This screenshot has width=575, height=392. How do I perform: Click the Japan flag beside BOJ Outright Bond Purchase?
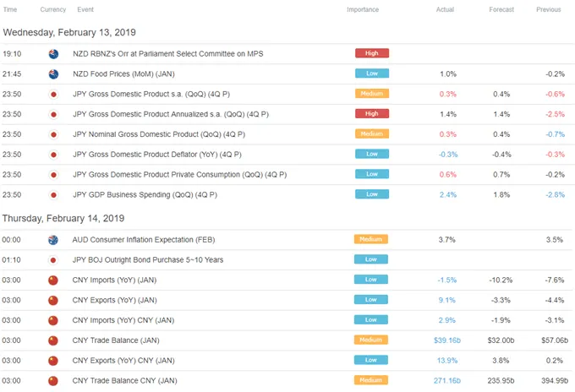tap(53, 260)
